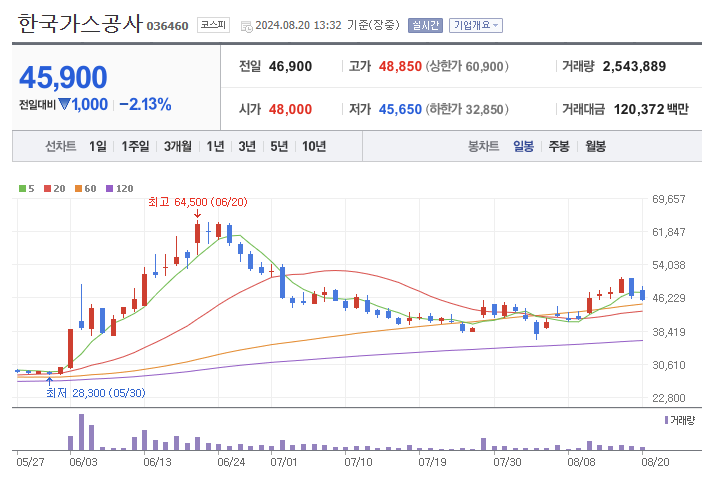Click the purple 거래량 volume legend marker
702x477 pixels.
pos(666,420)
